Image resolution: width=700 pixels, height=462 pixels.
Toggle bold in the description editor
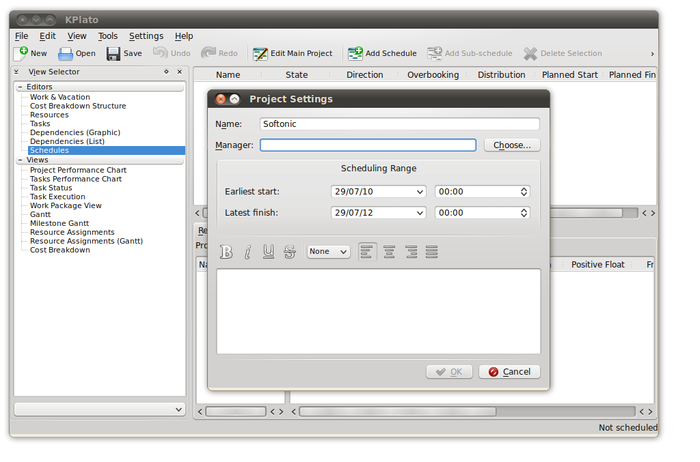click(x=226, y=252)
